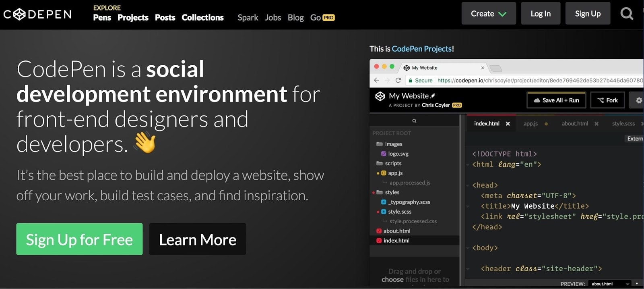Click the PRO badge next to Chris Coyier
Viewport: 644px width, 289px height.
(457, 105)
